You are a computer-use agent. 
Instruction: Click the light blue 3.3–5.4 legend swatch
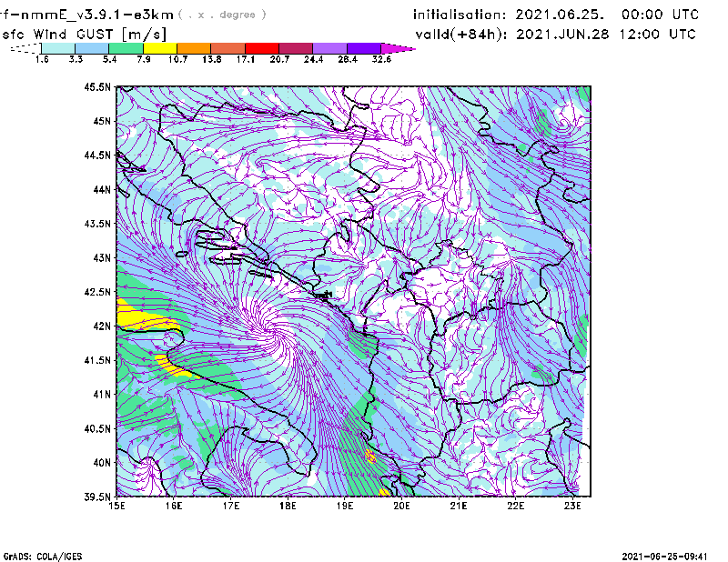(92, 48)
